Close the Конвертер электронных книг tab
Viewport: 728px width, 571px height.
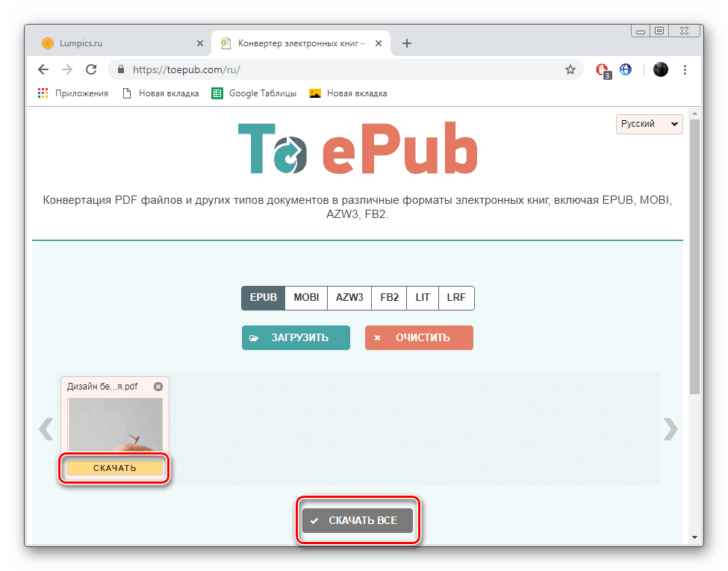(x=379, y=43)
